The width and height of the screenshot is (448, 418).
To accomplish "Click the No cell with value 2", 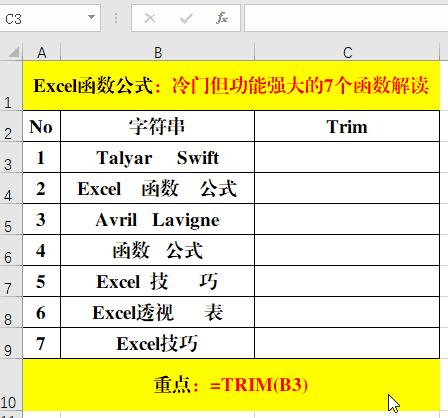I will tap(42, 188).
